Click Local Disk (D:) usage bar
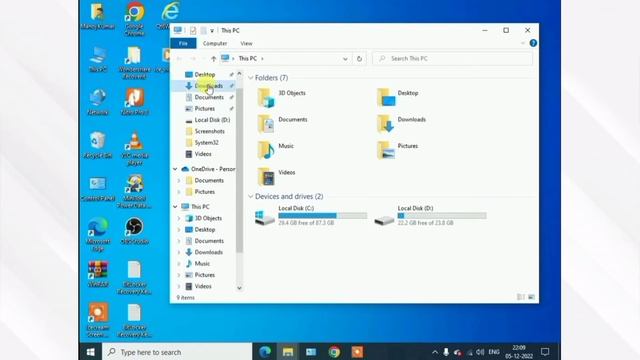Screen dimensions: 640x360 (x=442, y=216)
